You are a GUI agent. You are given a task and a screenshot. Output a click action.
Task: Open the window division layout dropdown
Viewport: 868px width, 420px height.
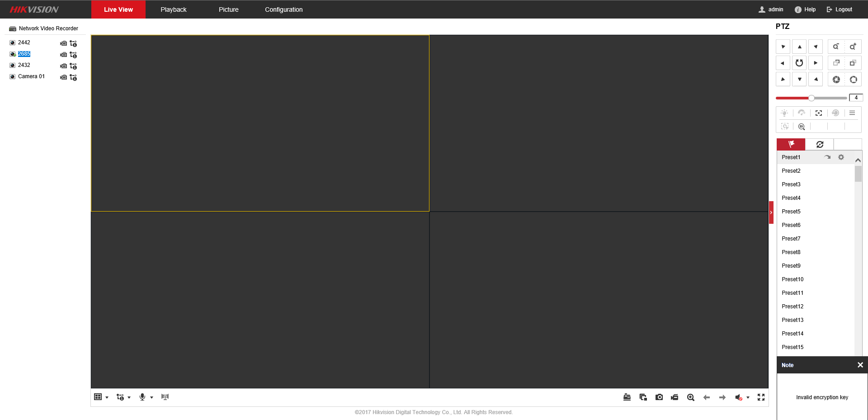point(107,397)
